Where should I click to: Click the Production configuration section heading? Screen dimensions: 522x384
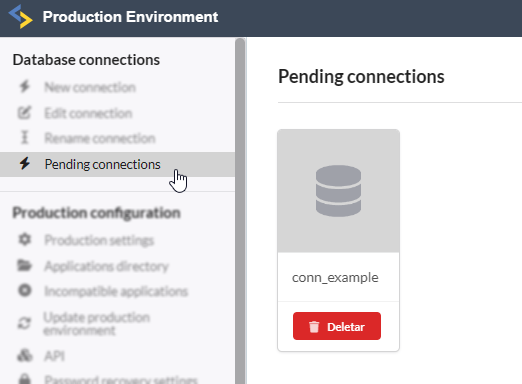(96, 213)
